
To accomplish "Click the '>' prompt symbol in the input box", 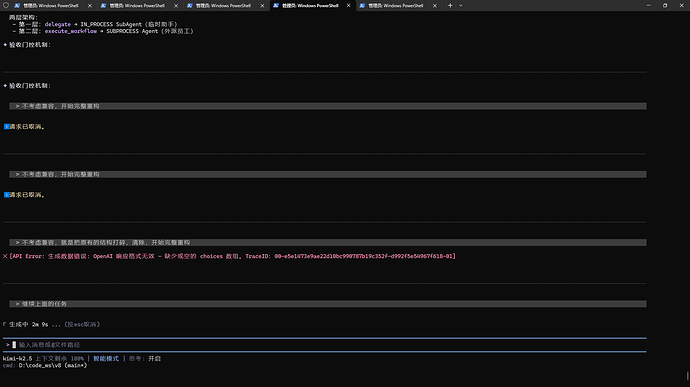I will [7, 345].
